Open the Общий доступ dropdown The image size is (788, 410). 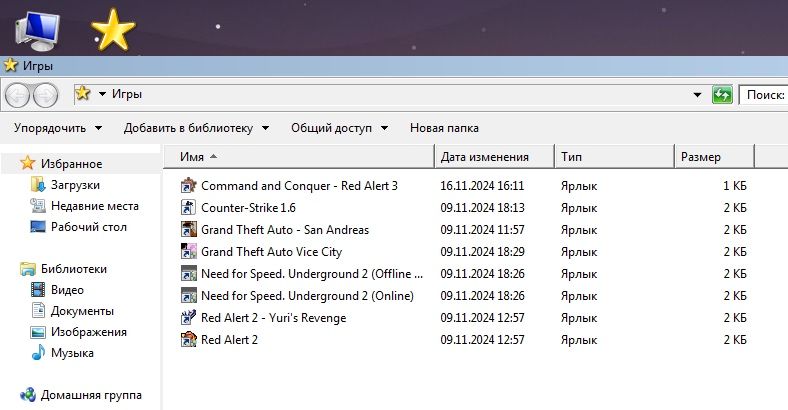pos(339,128)
